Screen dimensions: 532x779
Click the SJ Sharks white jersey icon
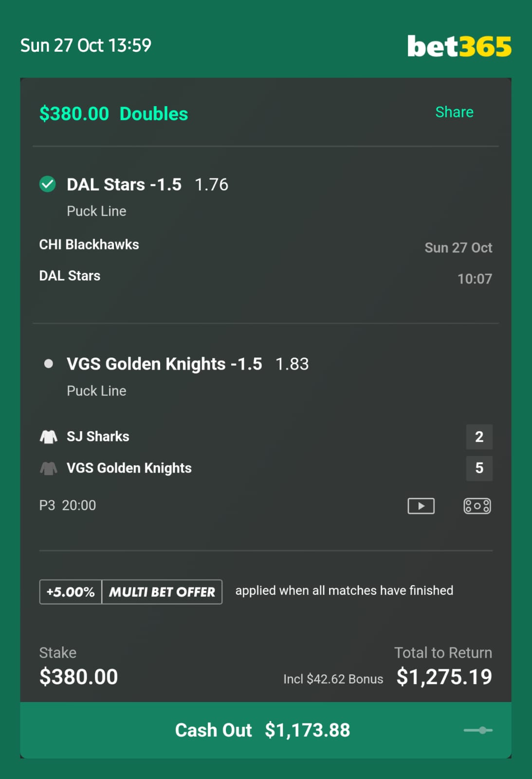(48, 437)
